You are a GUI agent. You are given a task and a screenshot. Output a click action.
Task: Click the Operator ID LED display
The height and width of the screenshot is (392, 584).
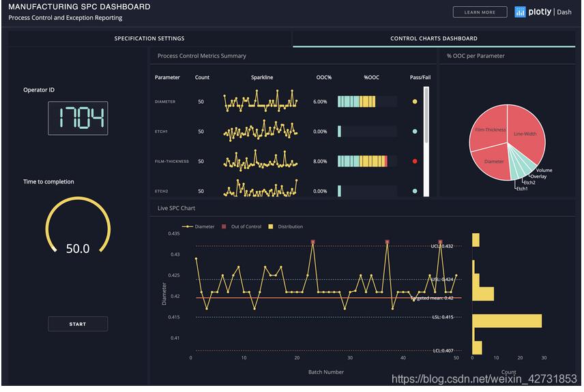click(x=78, y=118)
